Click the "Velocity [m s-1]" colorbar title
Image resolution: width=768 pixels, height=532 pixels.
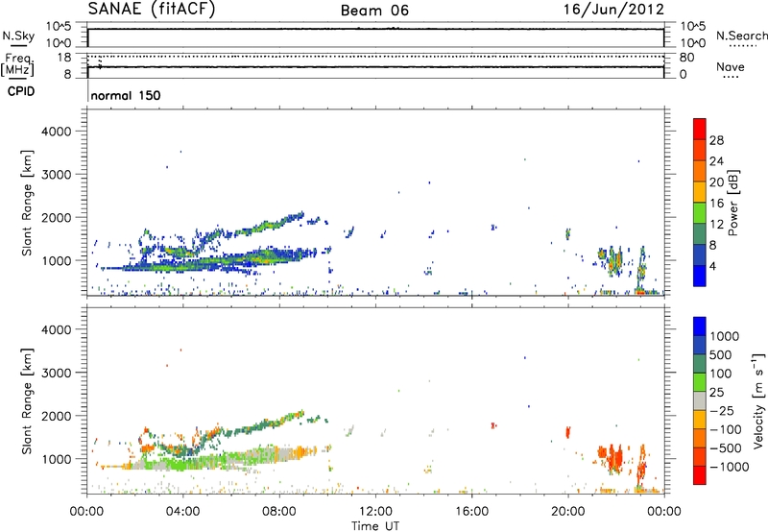758,400
